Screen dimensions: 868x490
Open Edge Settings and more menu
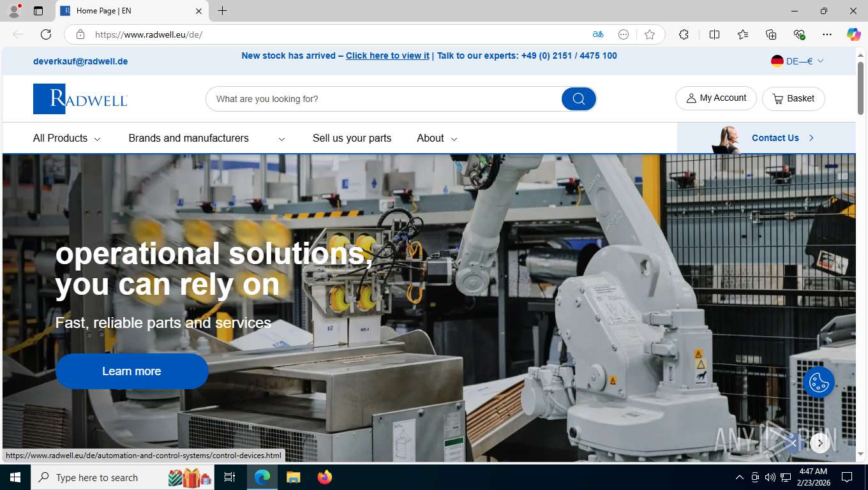(827, 34)
